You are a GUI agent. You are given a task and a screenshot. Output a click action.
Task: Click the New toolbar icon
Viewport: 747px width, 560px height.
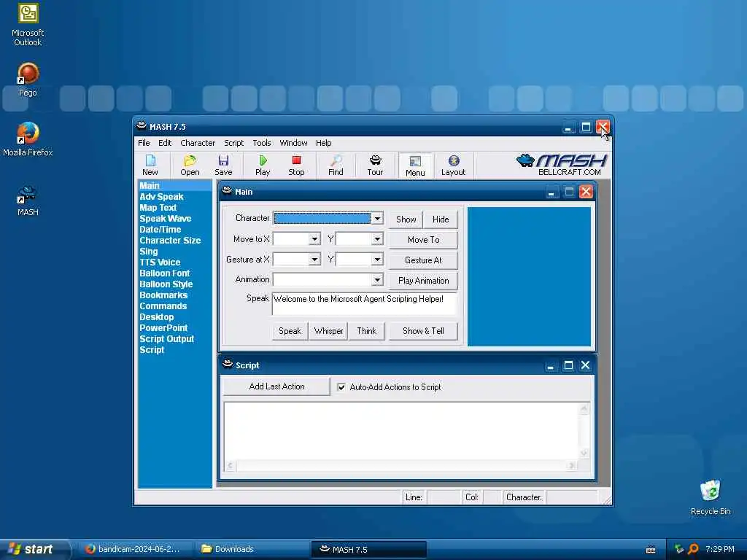click(150, 166)
